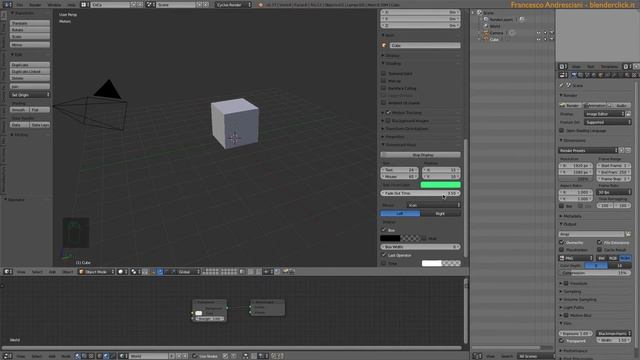Click the green text color swatch
The height and width of the screenshot is (360, 640).
tap(440, 185)
